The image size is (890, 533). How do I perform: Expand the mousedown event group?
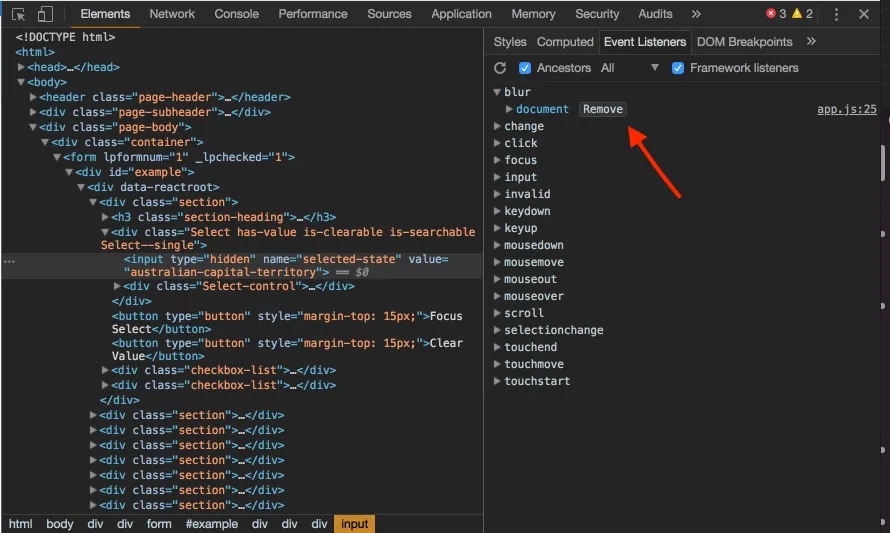point(497,245)
